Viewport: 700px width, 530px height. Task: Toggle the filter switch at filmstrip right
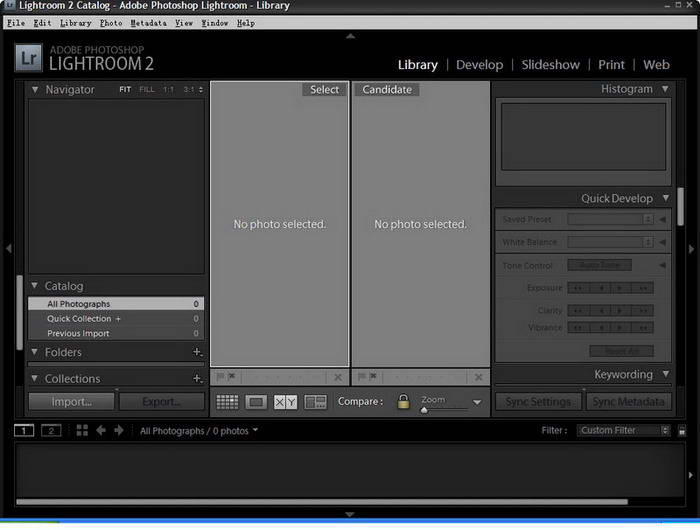682,431
